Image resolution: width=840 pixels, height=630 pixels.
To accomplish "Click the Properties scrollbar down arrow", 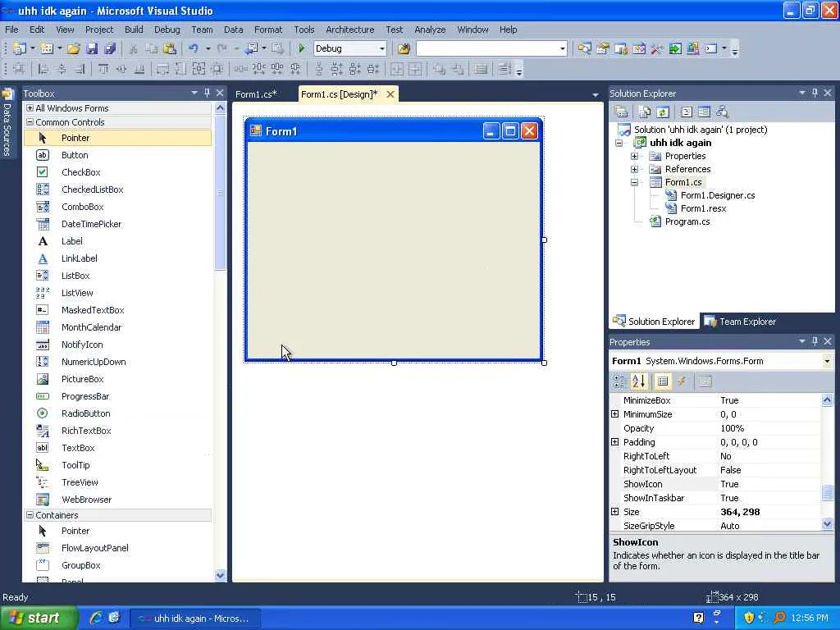I will click(x=827, y=524).
